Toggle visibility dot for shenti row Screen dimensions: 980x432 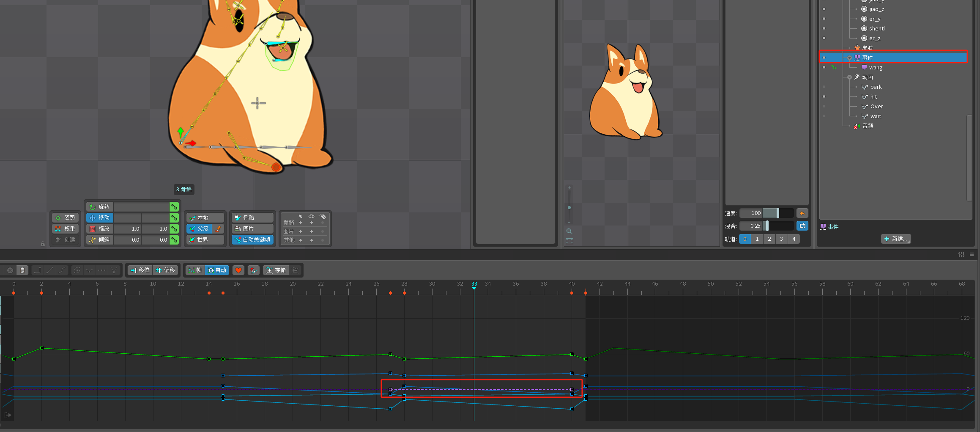point(824,28)
